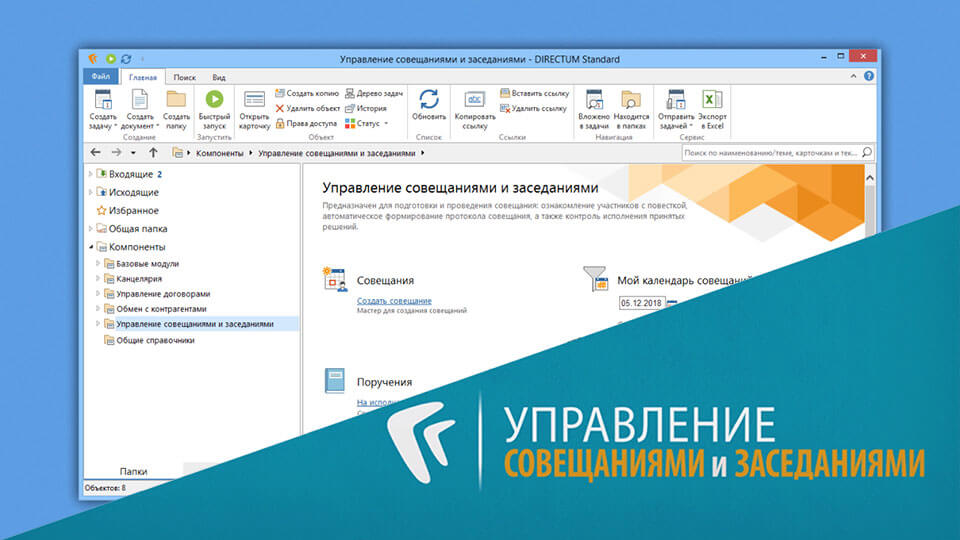
Task: Click the DIRECTUM app logo icon
Action: 93,59
